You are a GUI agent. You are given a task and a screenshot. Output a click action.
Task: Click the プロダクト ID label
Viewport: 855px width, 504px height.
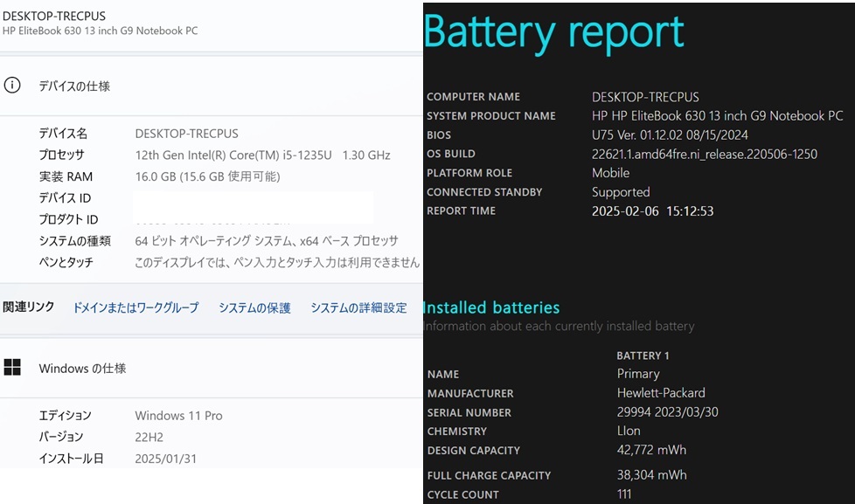point(68,219)
